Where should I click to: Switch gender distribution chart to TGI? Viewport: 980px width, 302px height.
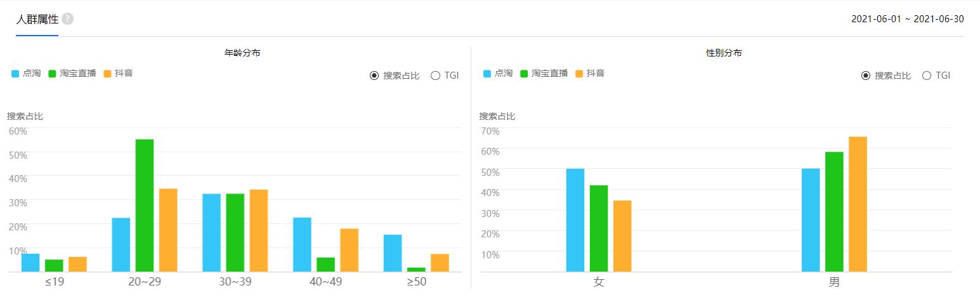tap(927, 75)
